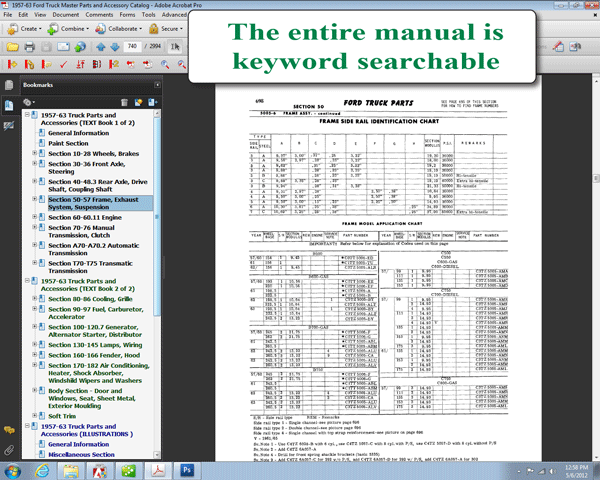600x480 pixels.
Task: Collapse the TEXT Book 2 of 2 bookmark
Action: point(27,281)
